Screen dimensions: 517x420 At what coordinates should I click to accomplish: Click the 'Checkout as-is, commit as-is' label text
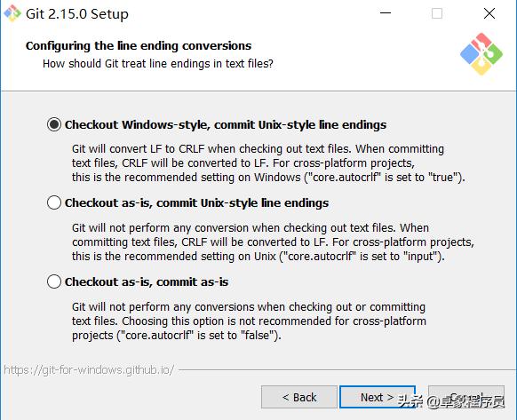147,281
